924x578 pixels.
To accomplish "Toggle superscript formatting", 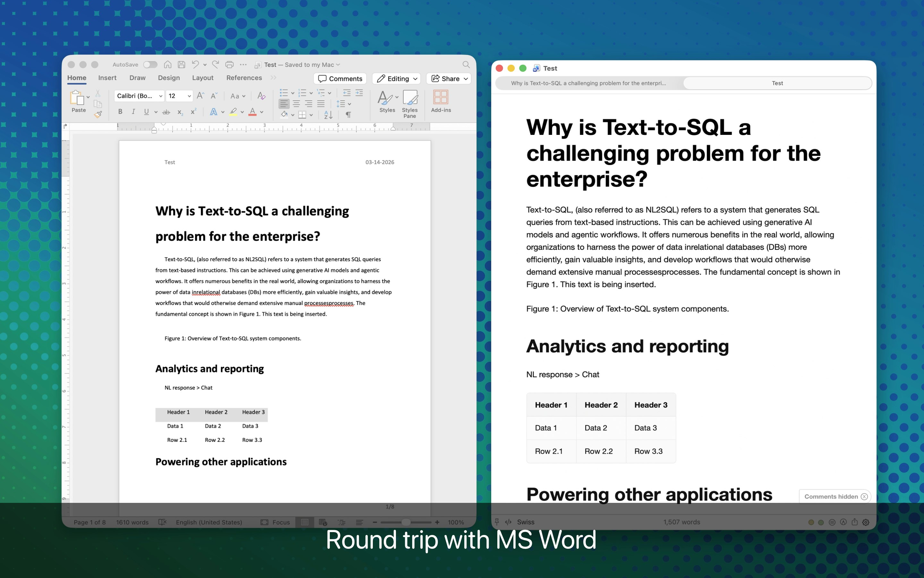I will (x=193, y=112).
